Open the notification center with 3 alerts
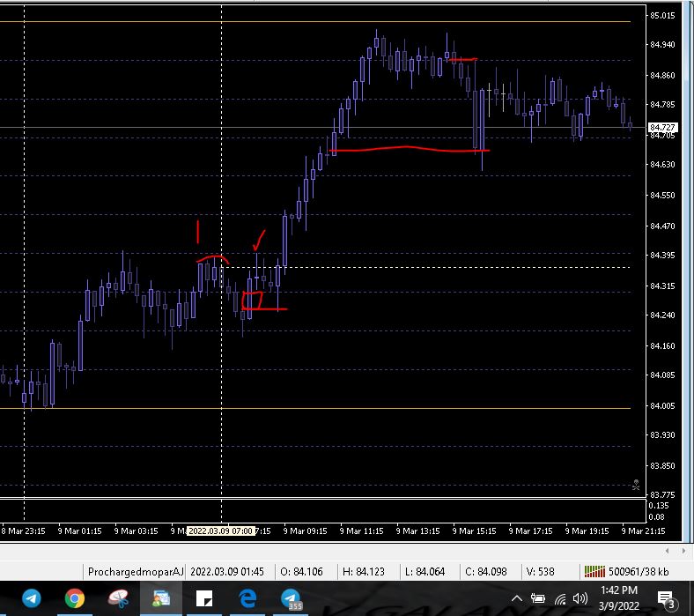 [x=666, y=599]
